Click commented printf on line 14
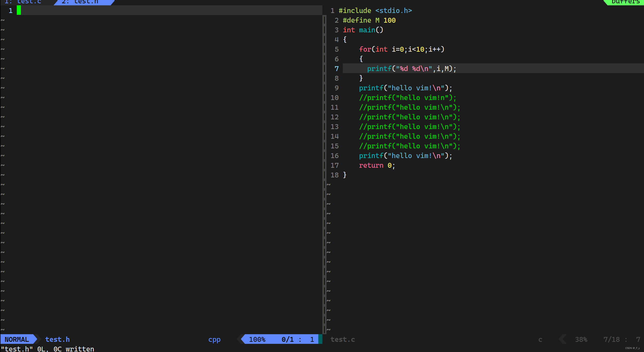644x352 pixels. (410, 136)
